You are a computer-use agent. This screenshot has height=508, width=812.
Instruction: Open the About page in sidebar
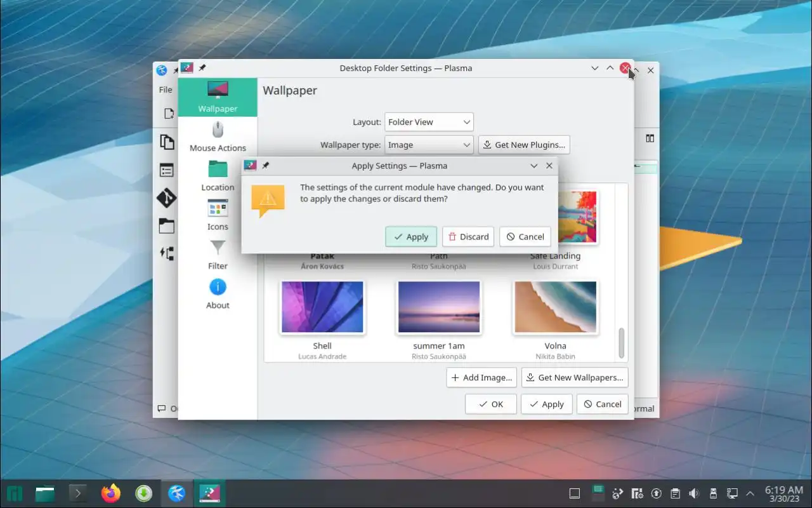coord(218,294)
